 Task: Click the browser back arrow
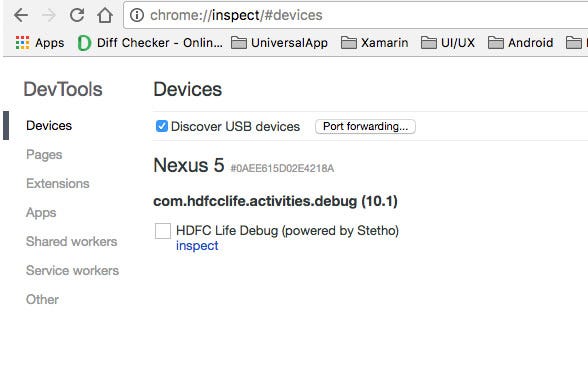pyautogui.click(x=21, y=15)
